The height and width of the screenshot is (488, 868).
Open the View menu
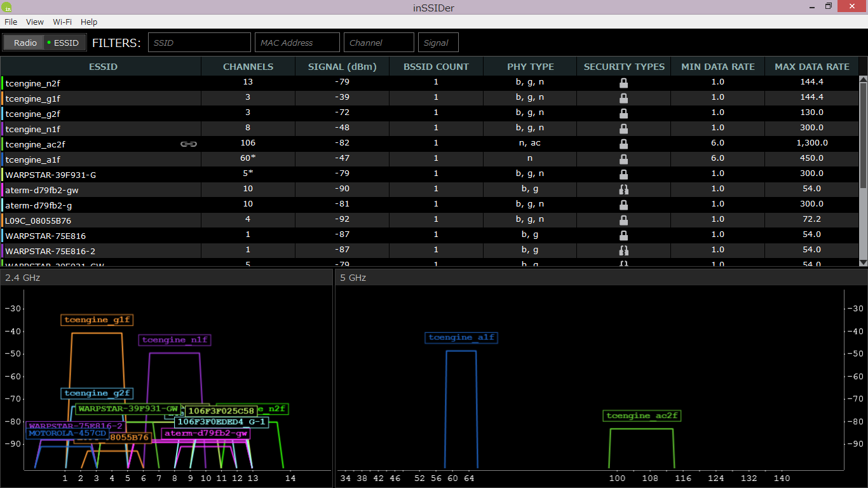[35, 22]
